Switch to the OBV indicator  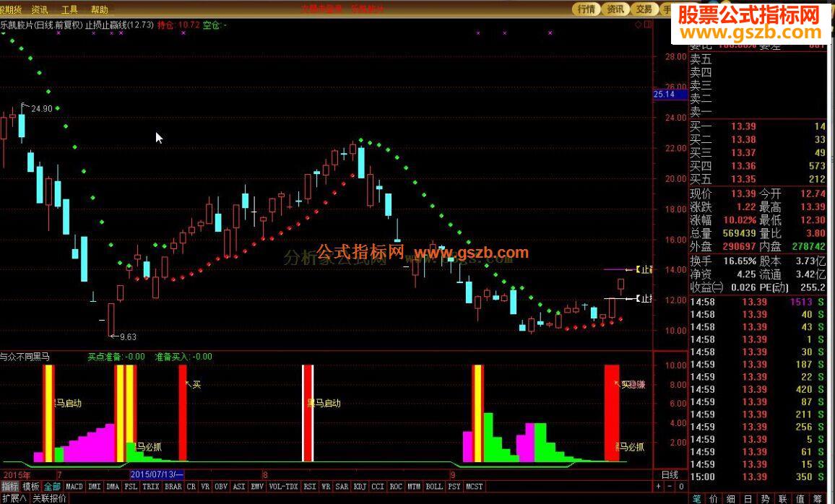coord(221,487)
